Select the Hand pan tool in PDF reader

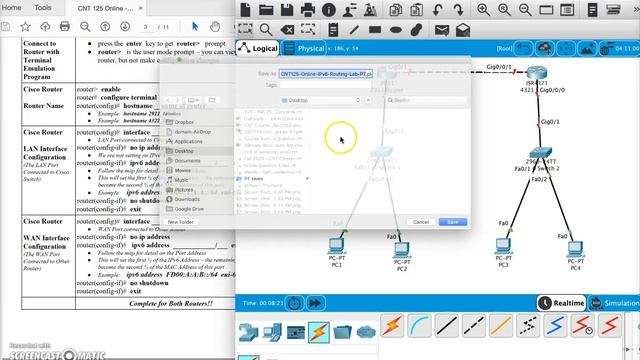[215, 27]
